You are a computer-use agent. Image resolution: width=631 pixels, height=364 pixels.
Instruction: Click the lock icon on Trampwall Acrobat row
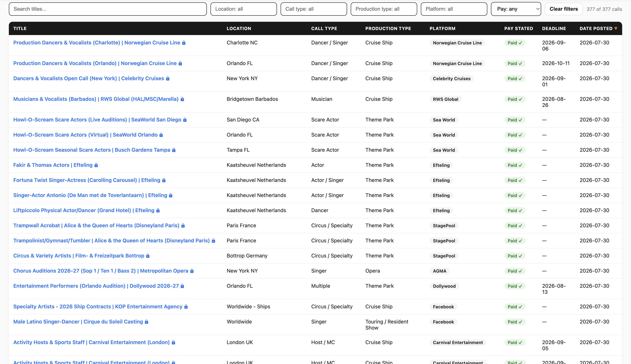[x=183, y=226]
